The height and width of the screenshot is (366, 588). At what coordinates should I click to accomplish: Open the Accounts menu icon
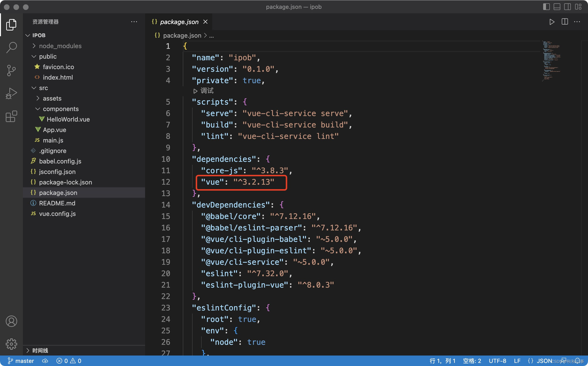click(11, 321)
